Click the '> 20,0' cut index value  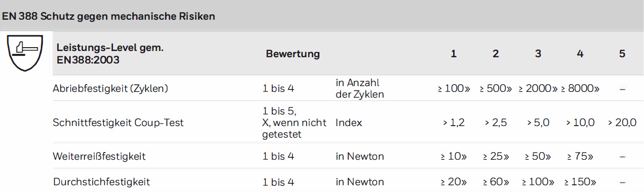(x=622, y=123)
